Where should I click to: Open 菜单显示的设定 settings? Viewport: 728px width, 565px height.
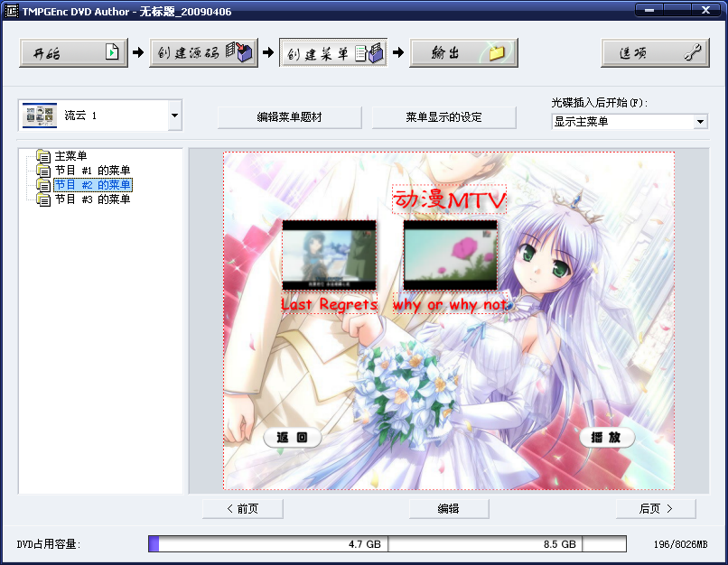tap(443, 117)
